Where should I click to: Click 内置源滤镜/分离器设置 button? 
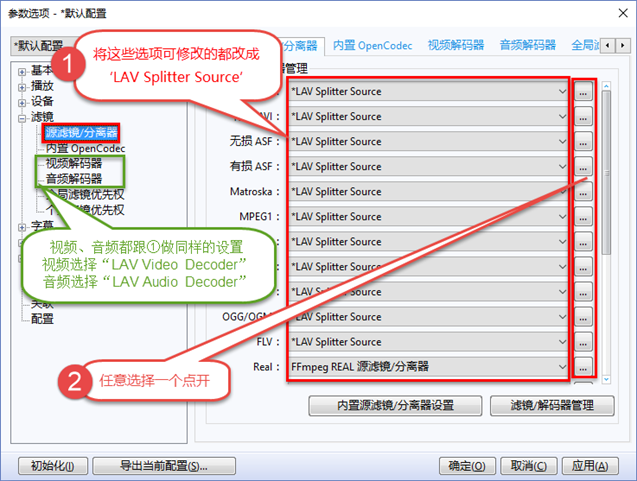coord(395,405)
